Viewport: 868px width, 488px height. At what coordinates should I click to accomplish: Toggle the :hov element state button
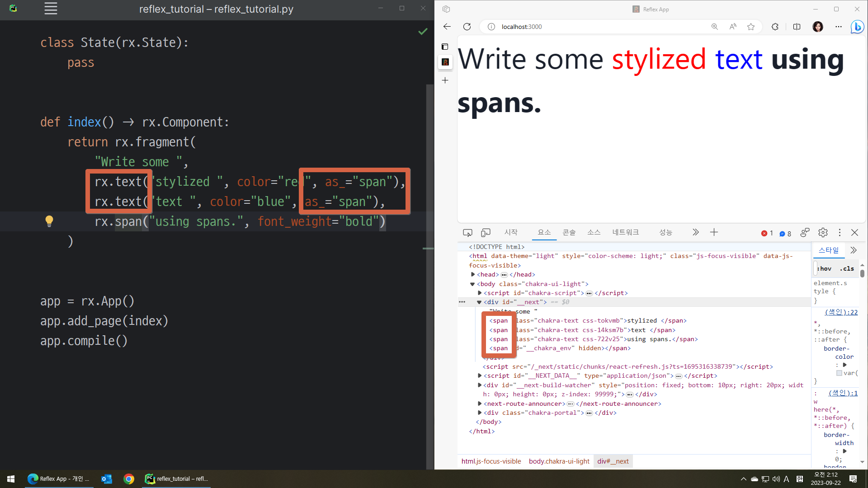click(x=825, y=268)
